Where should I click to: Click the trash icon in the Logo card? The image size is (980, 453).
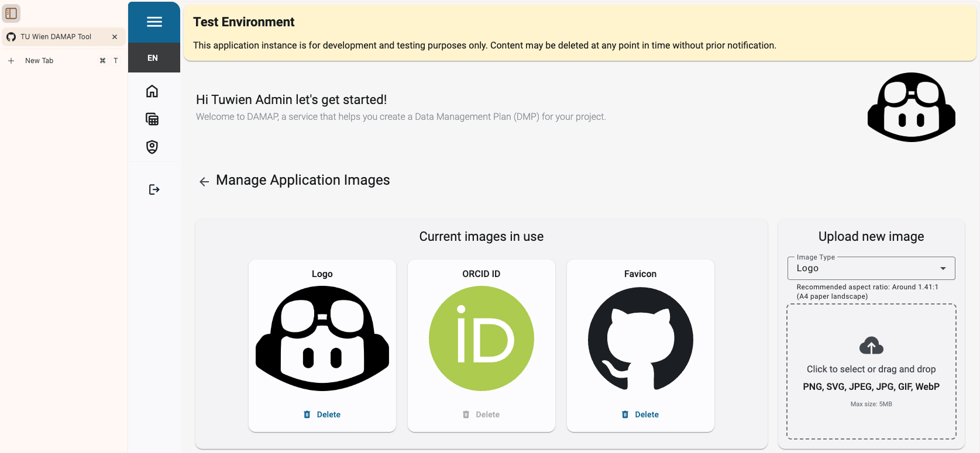(307, 414)
